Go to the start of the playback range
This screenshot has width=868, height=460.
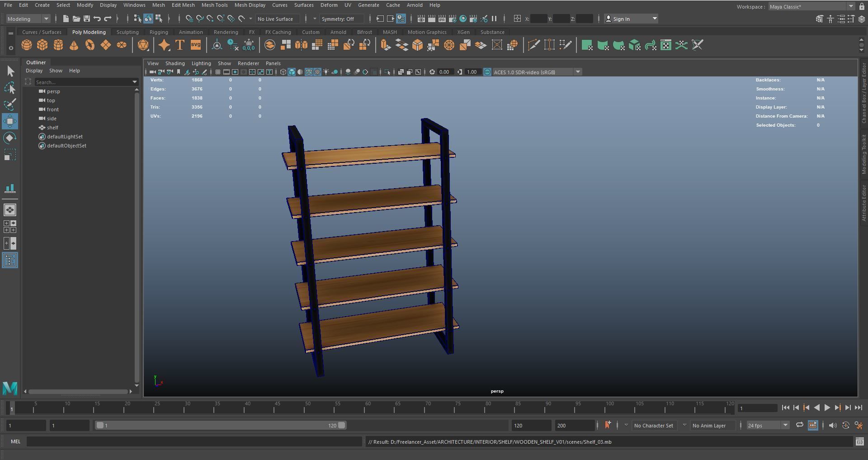785,408
